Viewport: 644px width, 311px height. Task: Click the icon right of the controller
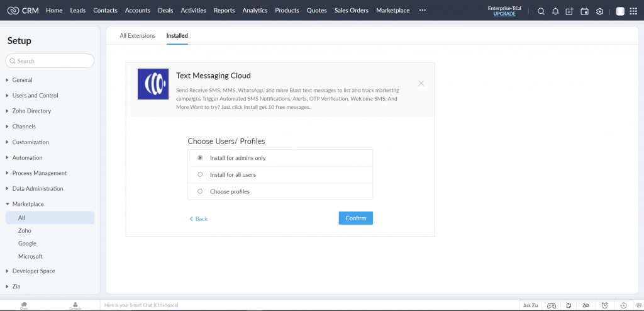[x=569, y=305]
